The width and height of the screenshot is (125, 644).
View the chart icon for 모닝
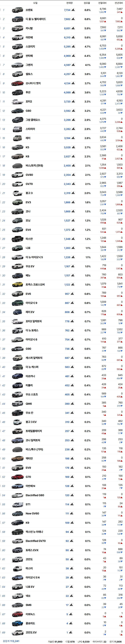point(73,221)
